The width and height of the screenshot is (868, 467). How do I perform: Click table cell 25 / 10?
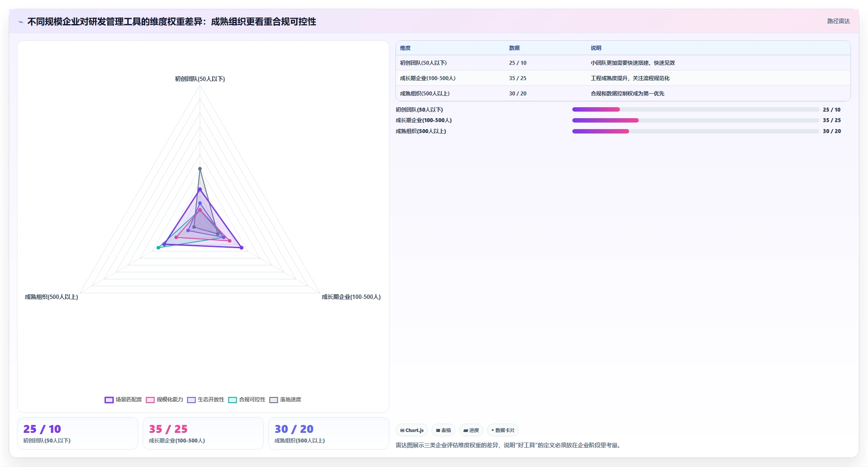coord(518,63)
